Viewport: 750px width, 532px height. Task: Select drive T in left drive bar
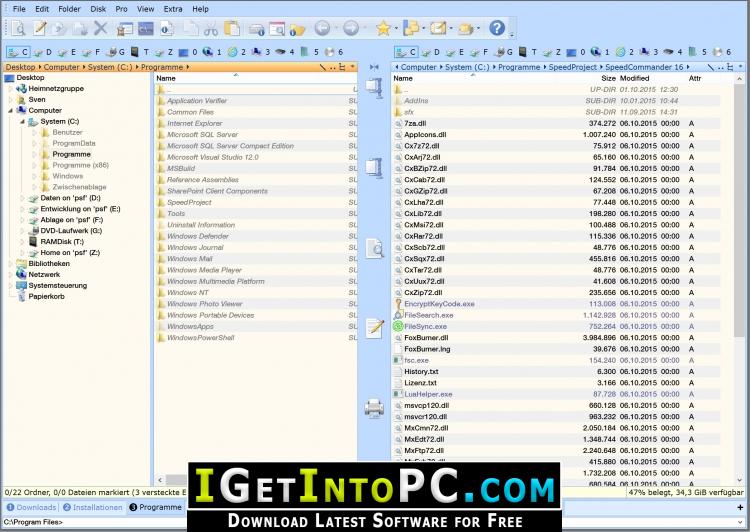pos(140,52)
